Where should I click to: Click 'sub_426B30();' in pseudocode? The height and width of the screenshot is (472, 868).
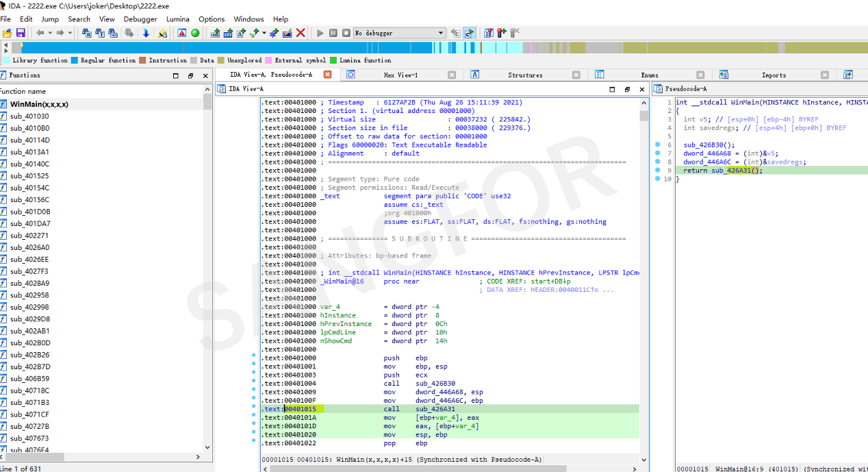pos(709,145)
